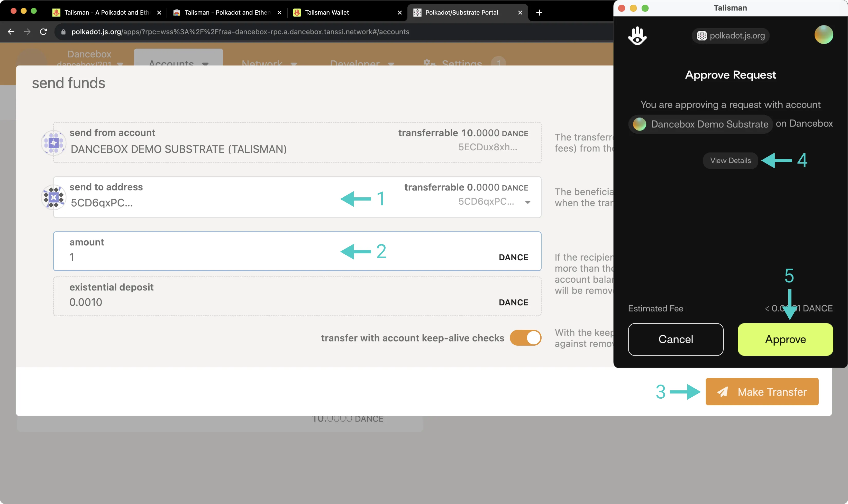Click the send from account field

click(x=297, y=143)
